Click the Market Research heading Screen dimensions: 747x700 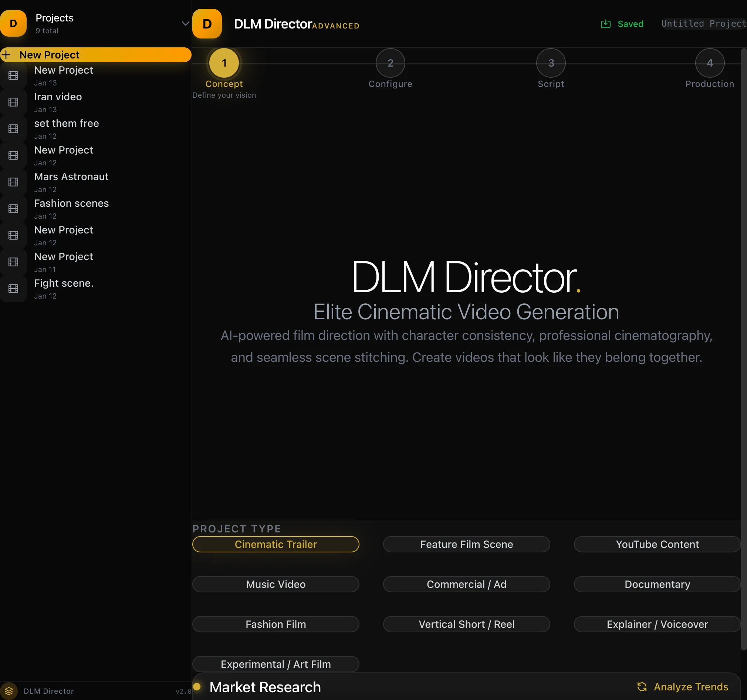point(265,687)
